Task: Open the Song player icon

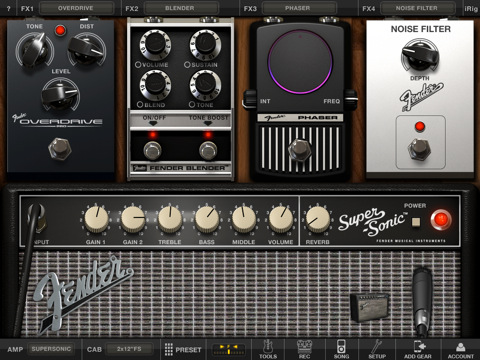Action: (x=341, y=349)
